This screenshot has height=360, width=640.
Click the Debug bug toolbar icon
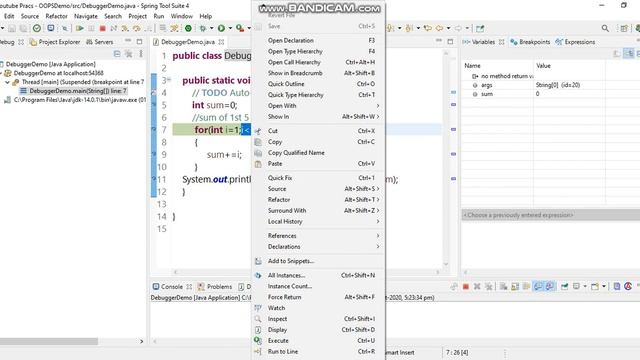202,28
